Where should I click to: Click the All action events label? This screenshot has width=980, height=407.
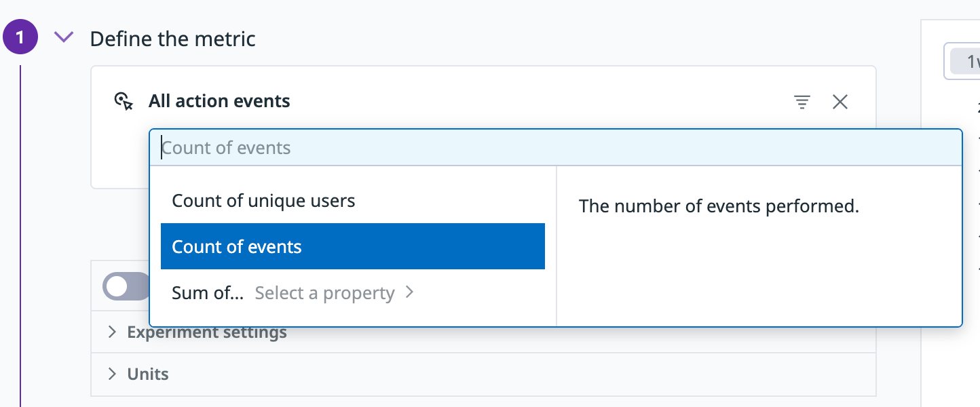[x=219, y=102]
